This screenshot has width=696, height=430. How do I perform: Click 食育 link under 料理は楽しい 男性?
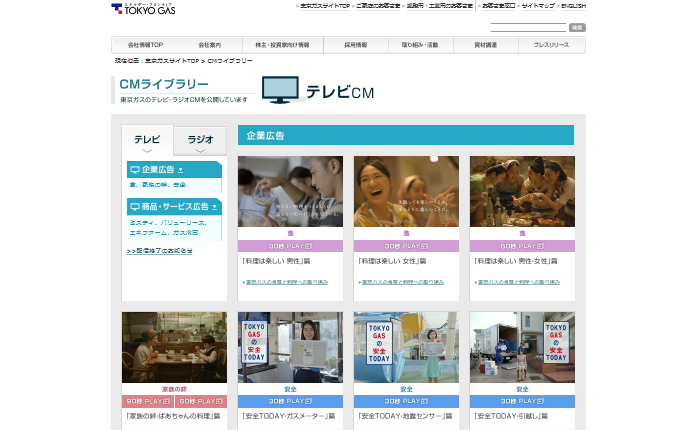(x=287, y=282)
